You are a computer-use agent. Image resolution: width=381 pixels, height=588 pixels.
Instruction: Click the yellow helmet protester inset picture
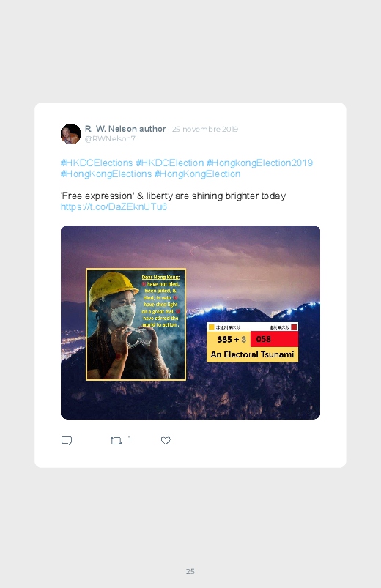pos(136,324)
